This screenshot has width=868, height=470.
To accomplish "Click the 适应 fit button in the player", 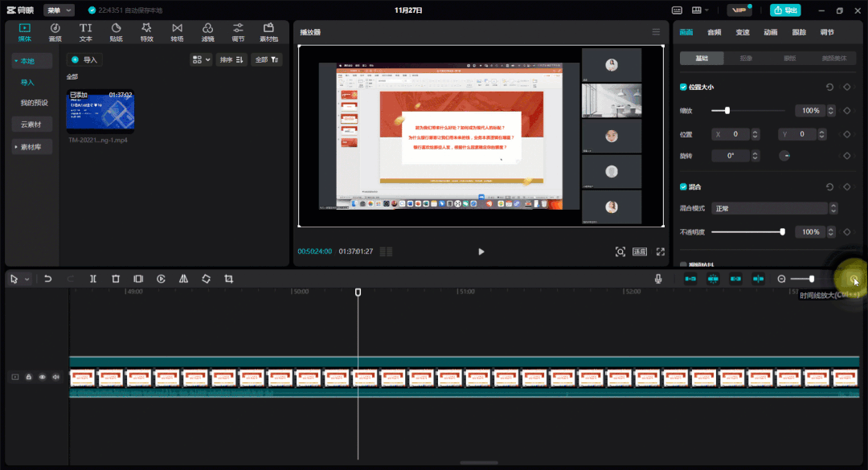I will (640, 252).
